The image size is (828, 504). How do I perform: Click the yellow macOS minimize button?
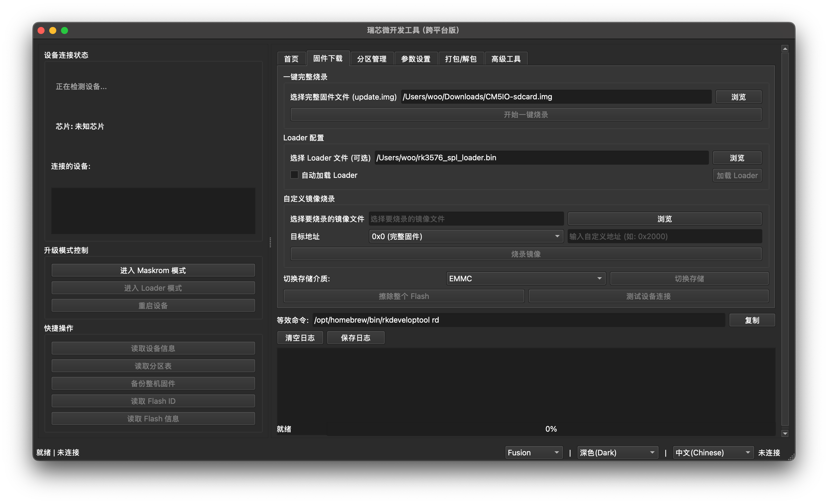[53, 30]
